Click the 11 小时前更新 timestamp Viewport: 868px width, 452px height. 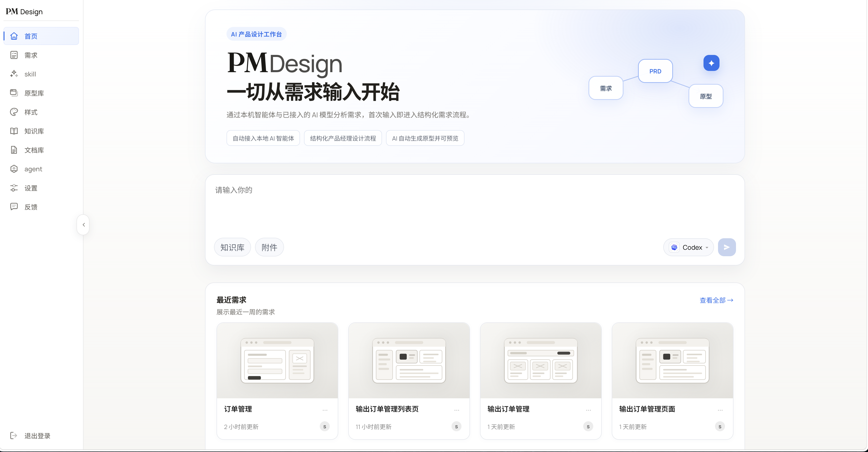[x=374, y=427]
